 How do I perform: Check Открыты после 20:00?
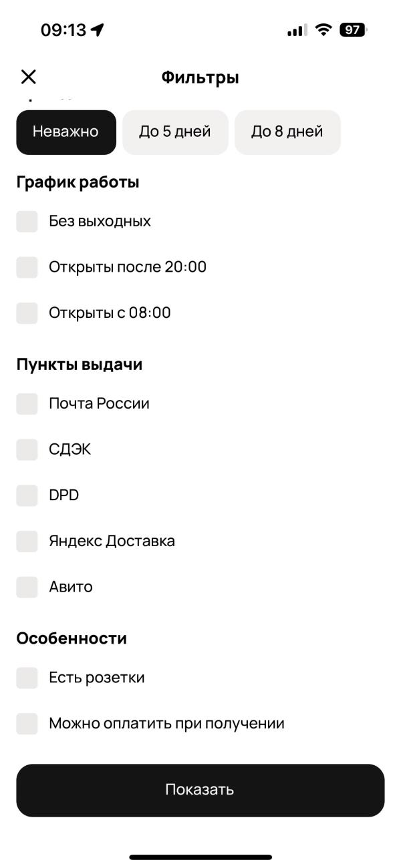coord(26,266)
